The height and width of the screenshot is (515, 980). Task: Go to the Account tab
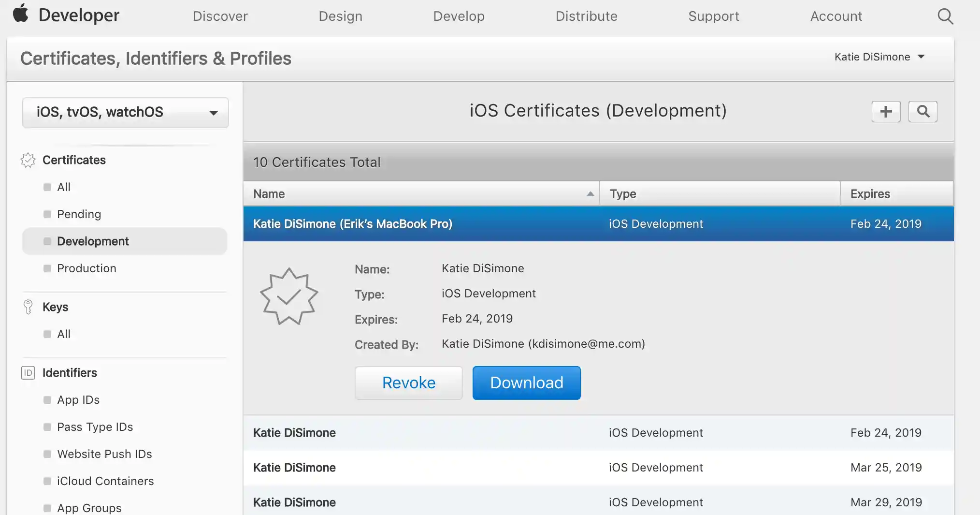836,16
